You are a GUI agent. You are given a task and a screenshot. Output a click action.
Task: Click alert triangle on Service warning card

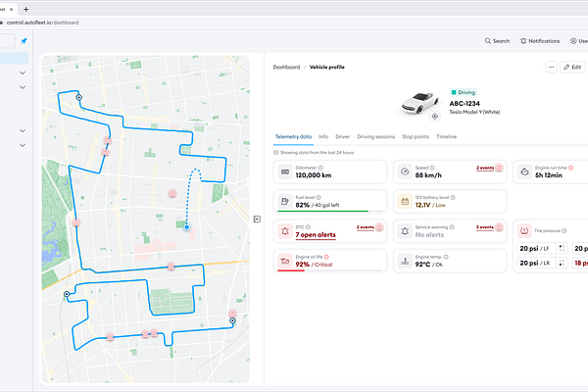tap(499, 227)
